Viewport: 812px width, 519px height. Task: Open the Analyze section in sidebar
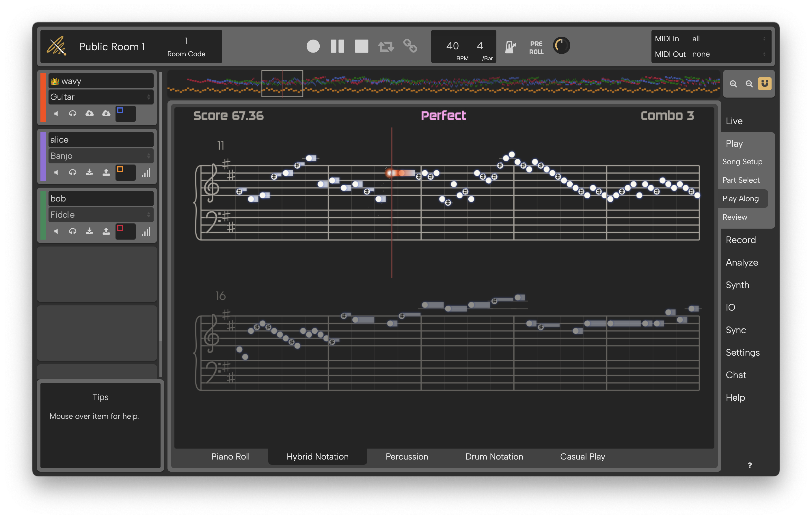coord(742,263)
